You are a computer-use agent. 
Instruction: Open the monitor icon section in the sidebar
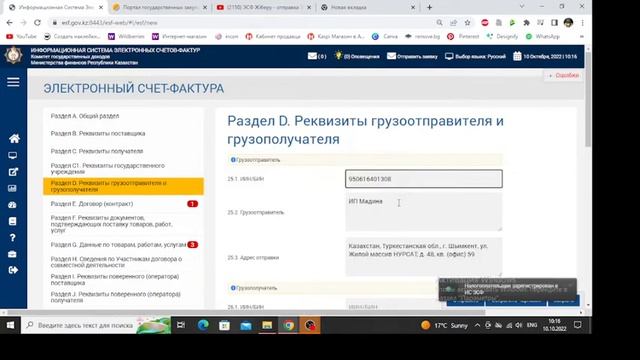13,156
